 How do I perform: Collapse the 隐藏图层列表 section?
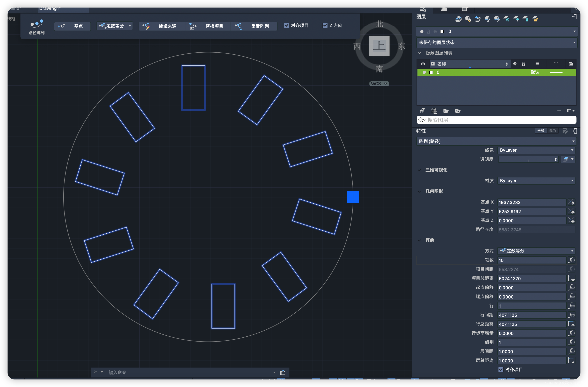(x=419, y=53)
